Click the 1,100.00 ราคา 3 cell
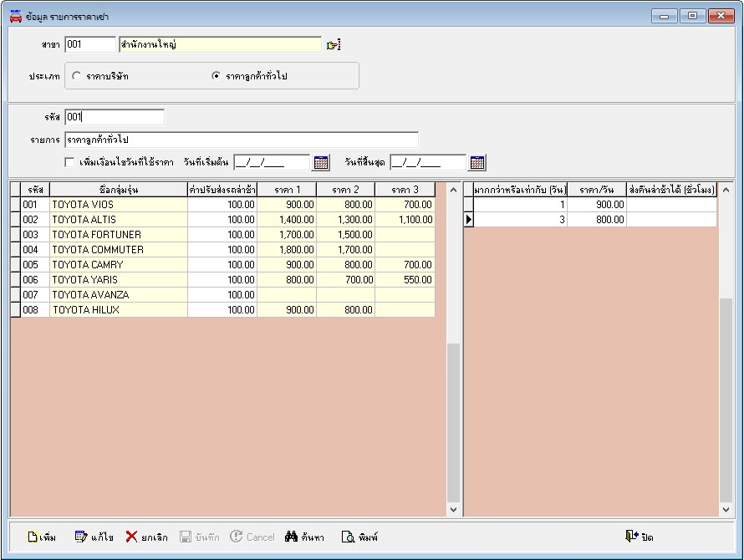744x560 pixels. [x=405, y=220]
